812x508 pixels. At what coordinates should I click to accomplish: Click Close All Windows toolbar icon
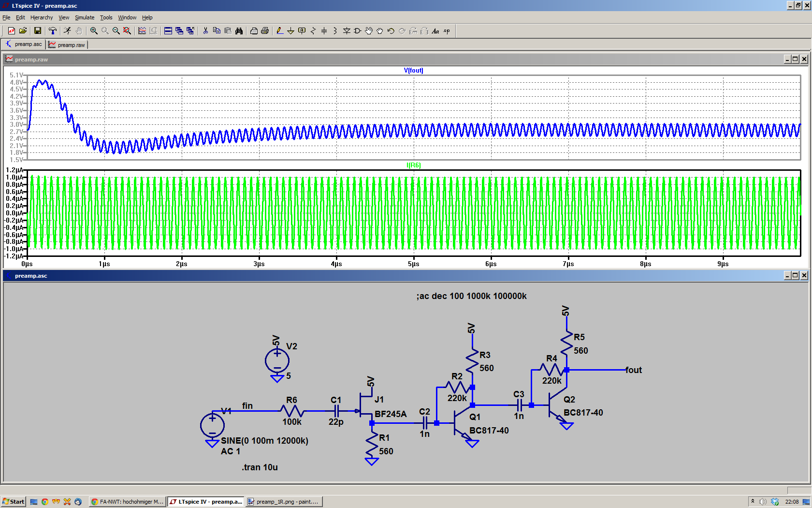[190, 31]
